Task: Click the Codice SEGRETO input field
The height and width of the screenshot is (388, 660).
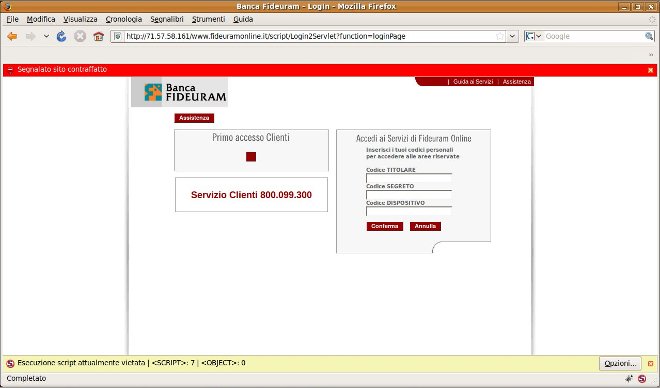Action: click(x=409, y=194)
